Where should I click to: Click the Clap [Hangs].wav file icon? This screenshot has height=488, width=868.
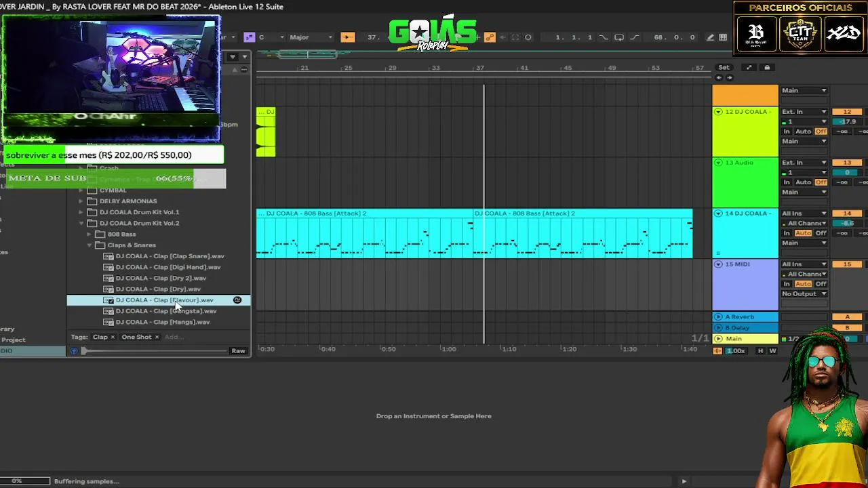[108, 322]
